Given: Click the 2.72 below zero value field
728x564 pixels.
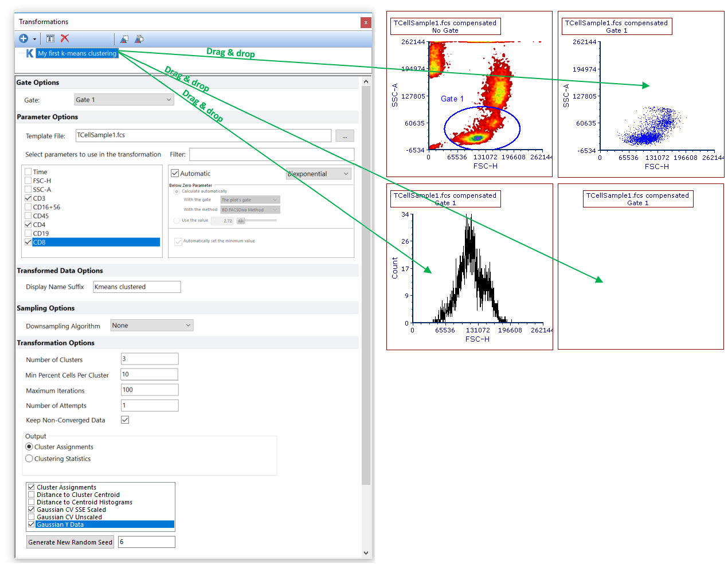Looking at the screenshot, I should pos(223,221).
